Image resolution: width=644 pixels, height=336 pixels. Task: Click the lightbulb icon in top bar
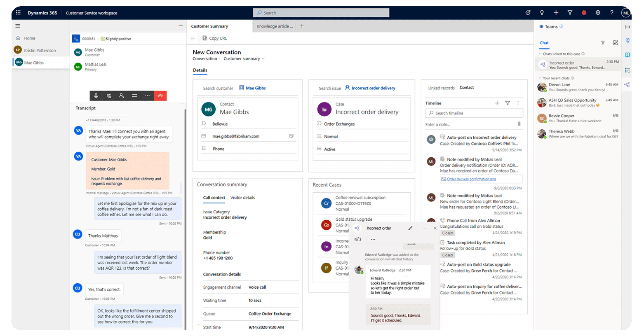(542, 13)
